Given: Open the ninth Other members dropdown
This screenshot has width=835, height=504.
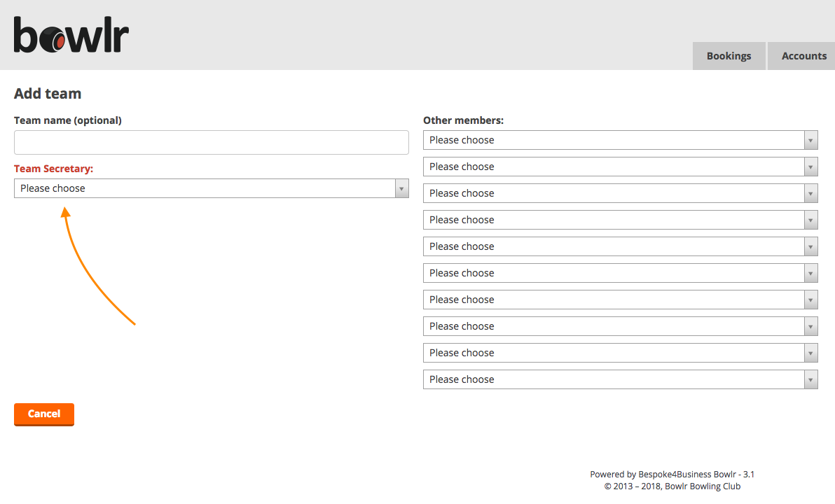Looking at the screenshot, I should tap(621, 353).
